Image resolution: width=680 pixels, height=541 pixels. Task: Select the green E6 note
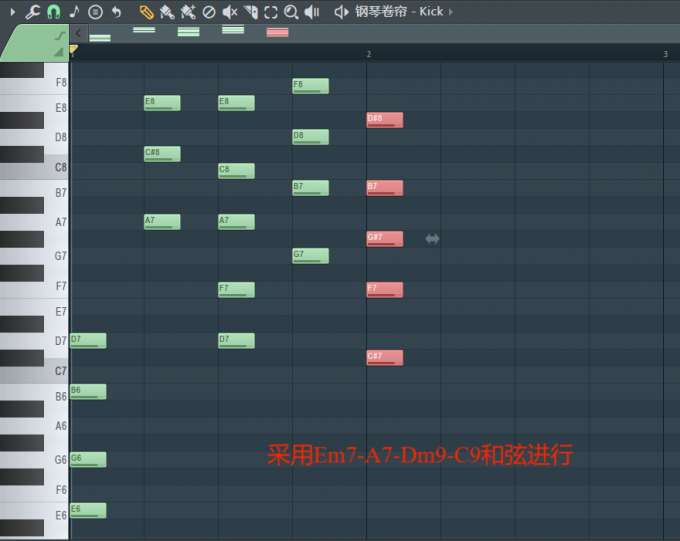click(88, 511)
